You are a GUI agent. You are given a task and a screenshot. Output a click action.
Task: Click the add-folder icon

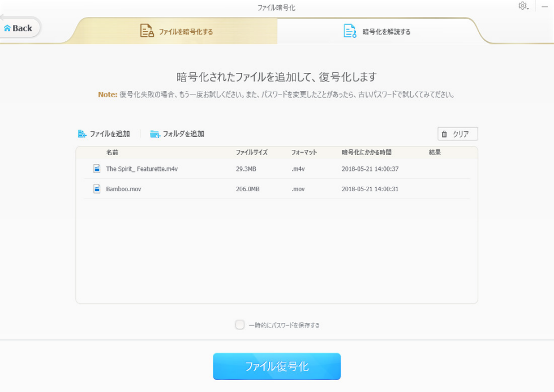coord(154,134)
